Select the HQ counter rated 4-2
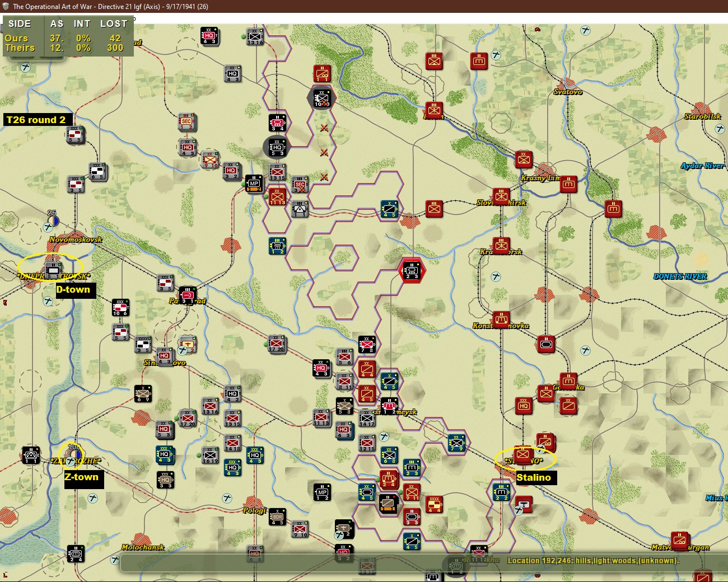The image size is (728, 582). point(232,393)
